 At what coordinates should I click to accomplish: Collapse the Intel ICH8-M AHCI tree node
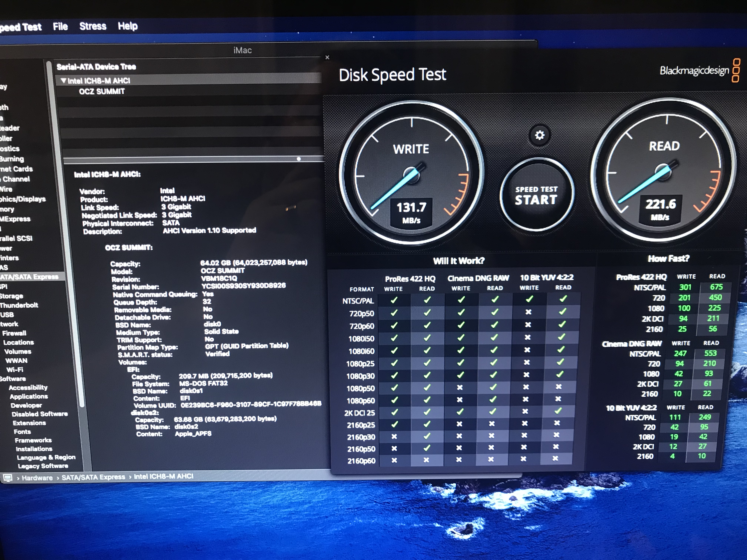(63, 80)
